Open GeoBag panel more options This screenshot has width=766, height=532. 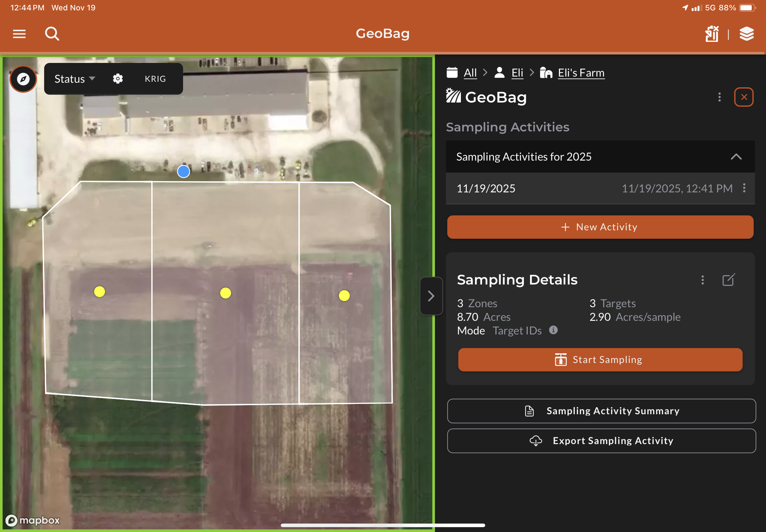pyautogui.click(x=719, y=97)
